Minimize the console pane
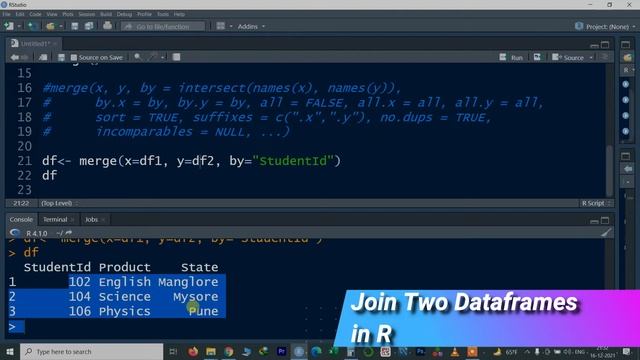Screen dimensions: 640x360 tap(594, 221)
